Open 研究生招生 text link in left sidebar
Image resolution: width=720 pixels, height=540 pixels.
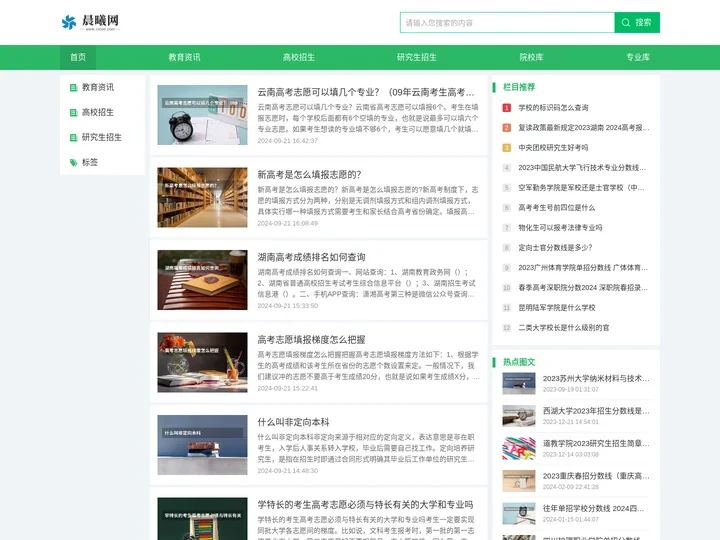[x=101, y=137]
